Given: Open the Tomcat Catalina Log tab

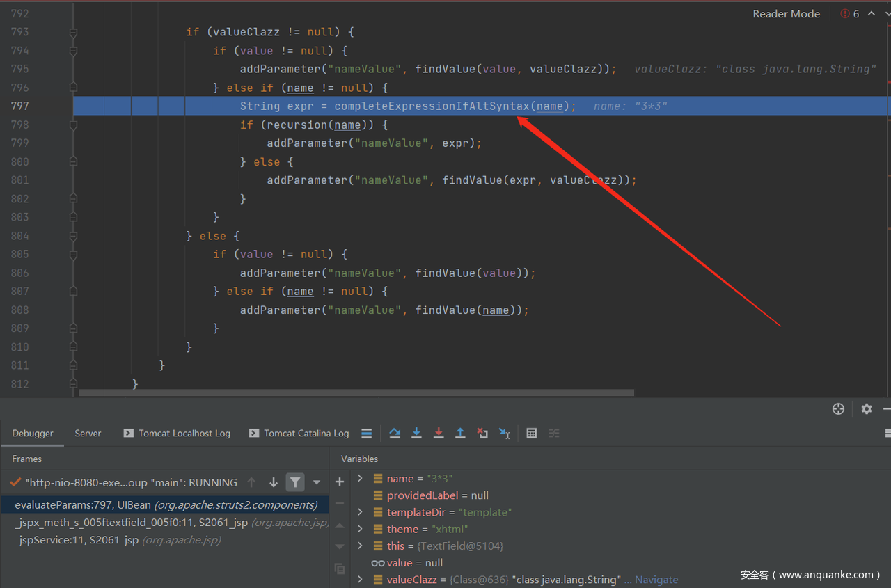Looking at the screenshot, I should tap(306, 433).
